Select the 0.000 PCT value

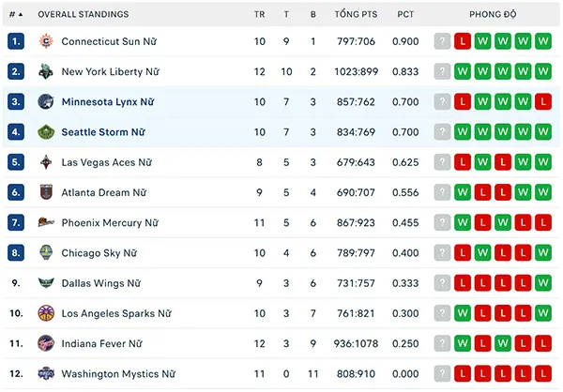[405, 373]
